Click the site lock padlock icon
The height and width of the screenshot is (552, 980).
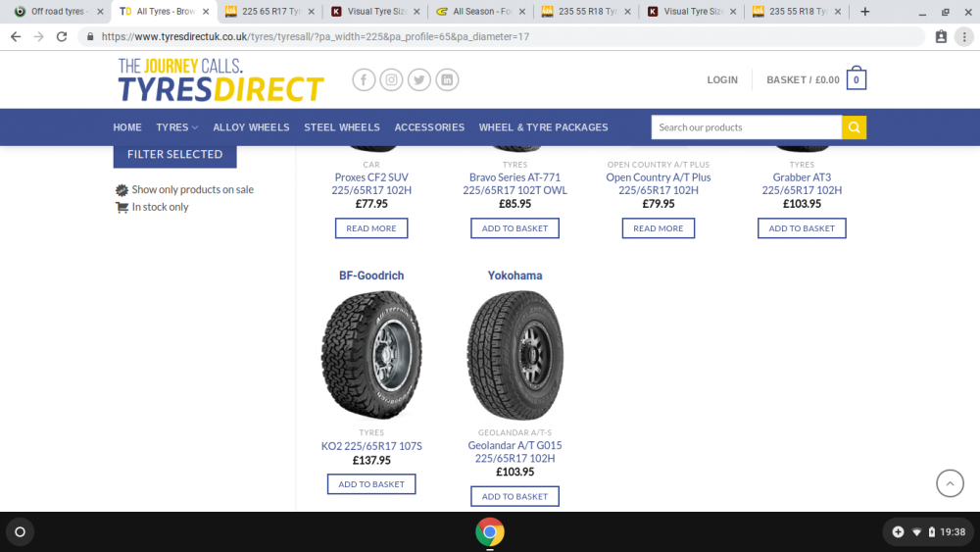[x=90, y=37]
